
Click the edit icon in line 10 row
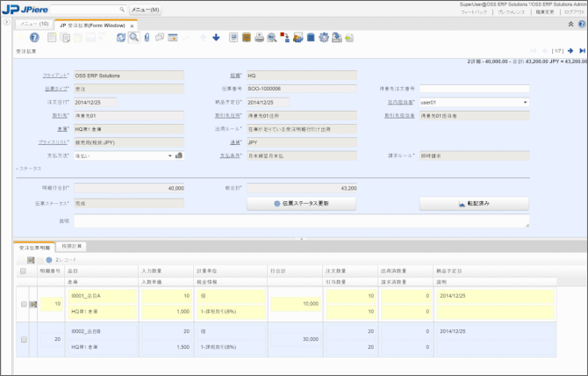click(33, 304)
